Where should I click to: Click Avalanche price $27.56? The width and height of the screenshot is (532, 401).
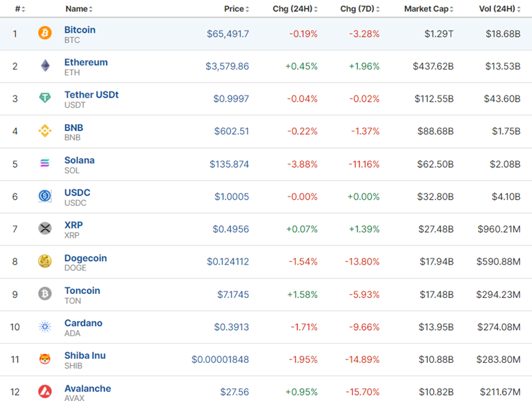tap(235, 392)
